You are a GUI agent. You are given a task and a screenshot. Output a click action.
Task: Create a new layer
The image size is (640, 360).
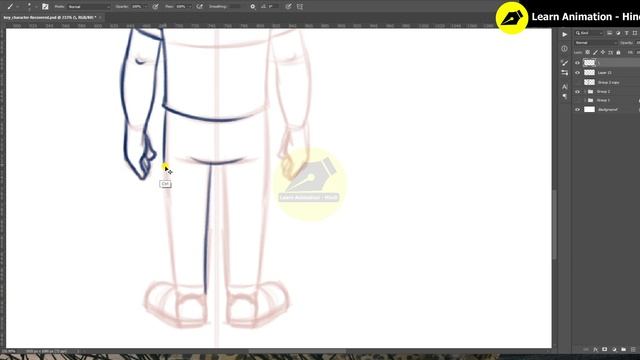point(633,350)
